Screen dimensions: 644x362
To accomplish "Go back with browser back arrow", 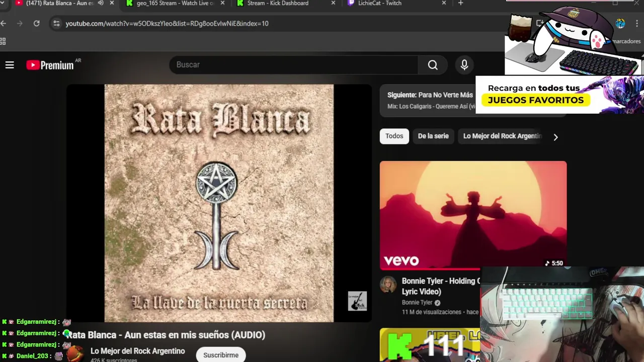I will click(4, 23).
